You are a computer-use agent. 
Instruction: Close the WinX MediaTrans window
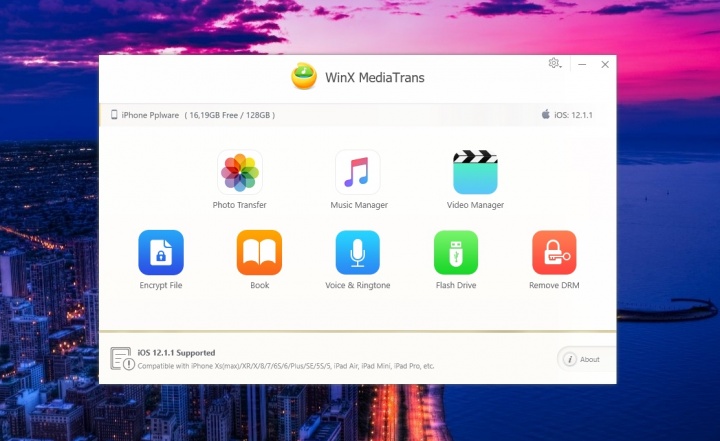click(605, 64)
